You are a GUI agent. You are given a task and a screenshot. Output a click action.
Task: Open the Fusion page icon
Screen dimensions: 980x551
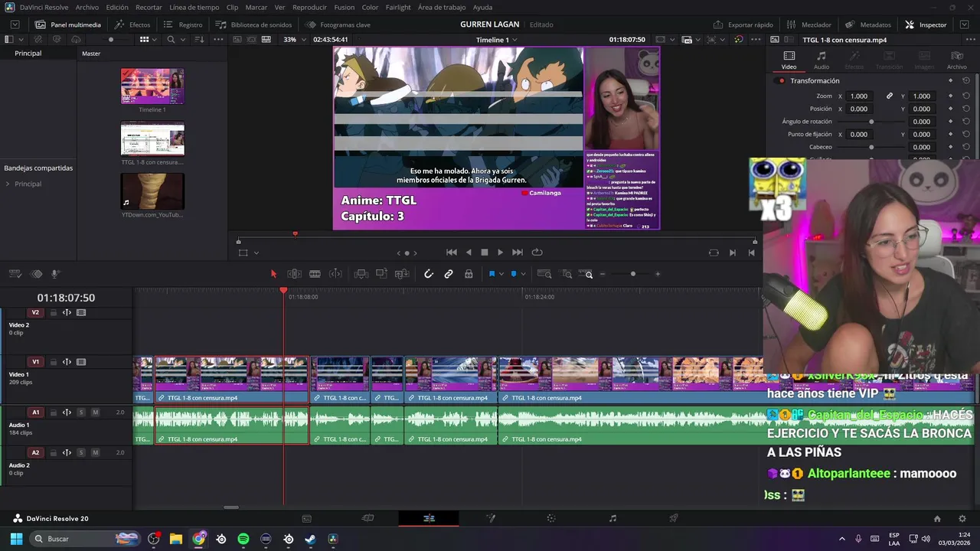coord(490,518)
